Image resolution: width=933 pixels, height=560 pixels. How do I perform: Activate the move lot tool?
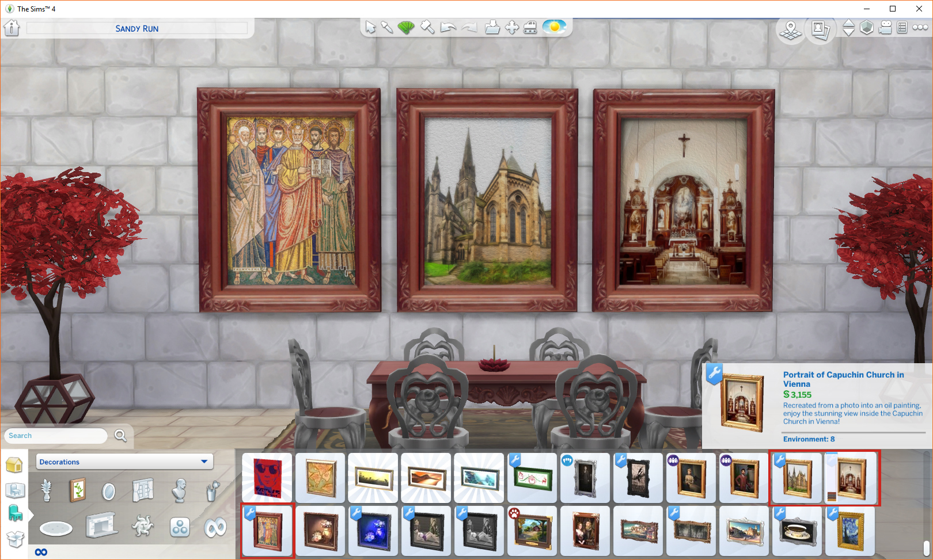pos(511,27)
